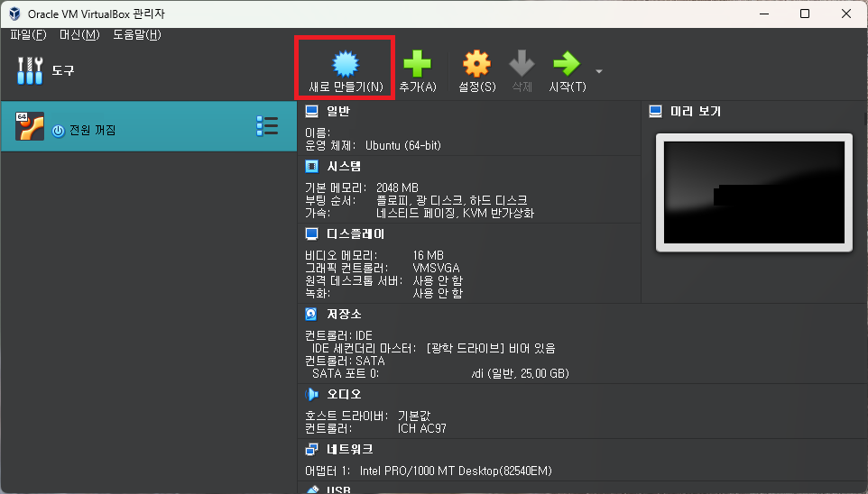This screenshot has height=494, width=868.
Task: Open the File (파일) menu
Action: tap(28, 35)
